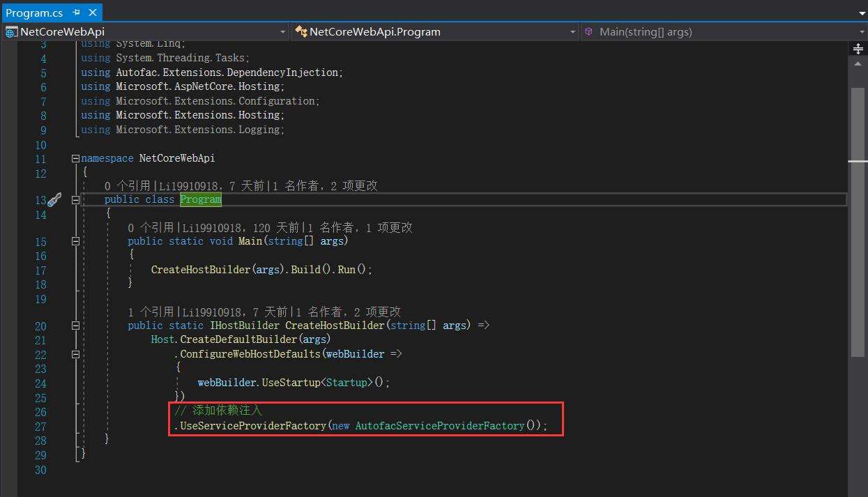
Task: Click the NetCoreWebApi.Program class icon
Action: tap(300, 31)
